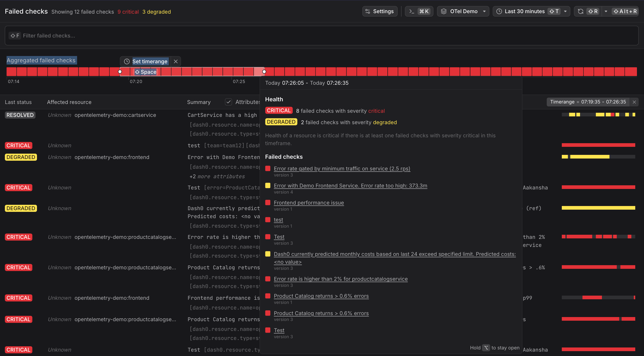This screenshot has height=356, width=644.
Task: Open the Settings button
Action: click(x=379, y=11)
